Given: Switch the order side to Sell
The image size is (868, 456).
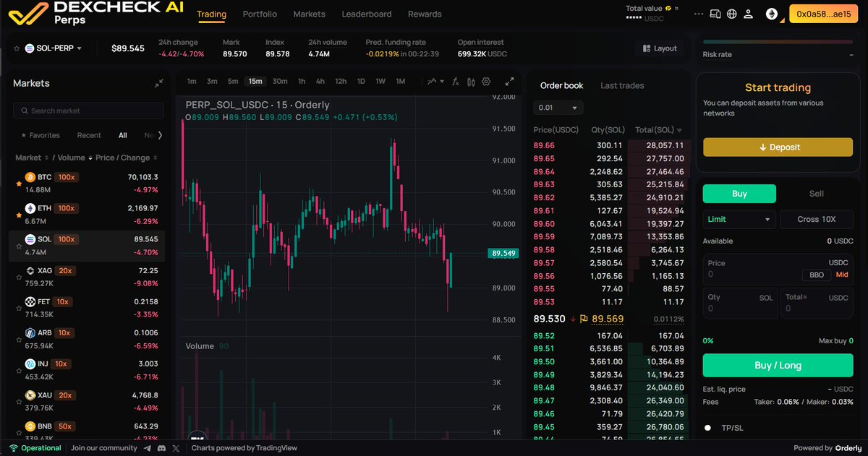Looking at the screenshot, I should [x=816, y=193].
